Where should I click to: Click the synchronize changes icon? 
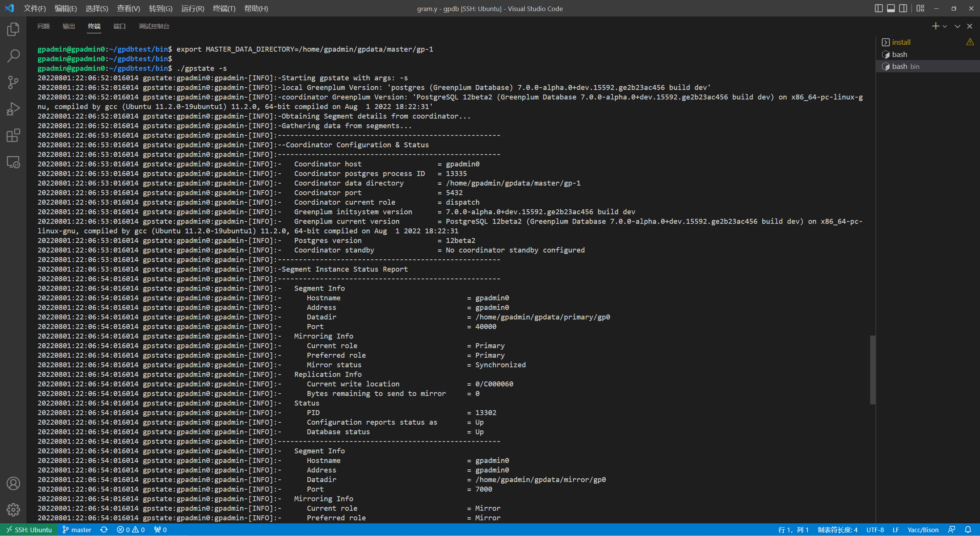[x=104, y=530]
